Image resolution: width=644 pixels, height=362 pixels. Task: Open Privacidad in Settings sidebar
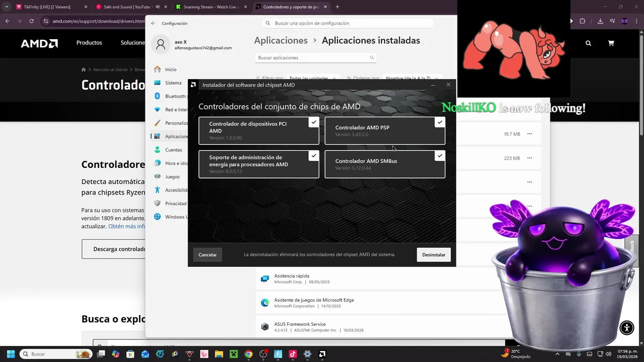[x=169, y=204]
